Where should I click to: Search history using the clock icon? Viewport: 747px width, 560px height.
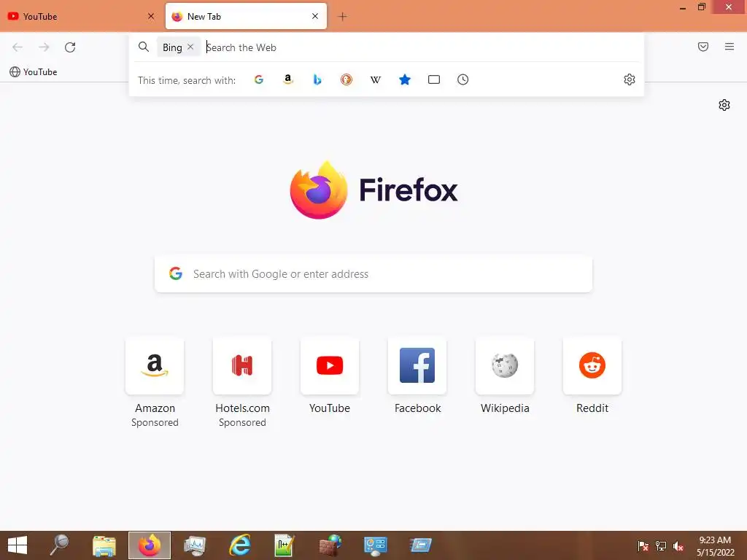tap(463, 79)
